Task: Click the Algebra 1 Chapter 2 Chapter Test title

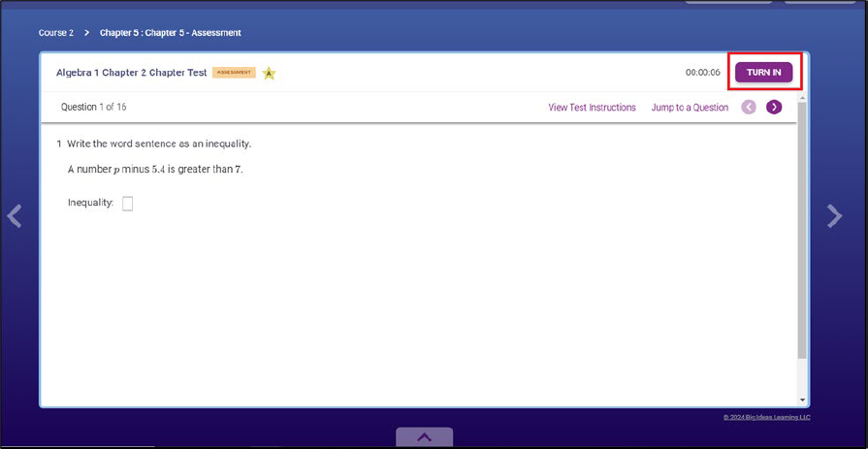Action: pyautogui.click(x=131, y=73)
